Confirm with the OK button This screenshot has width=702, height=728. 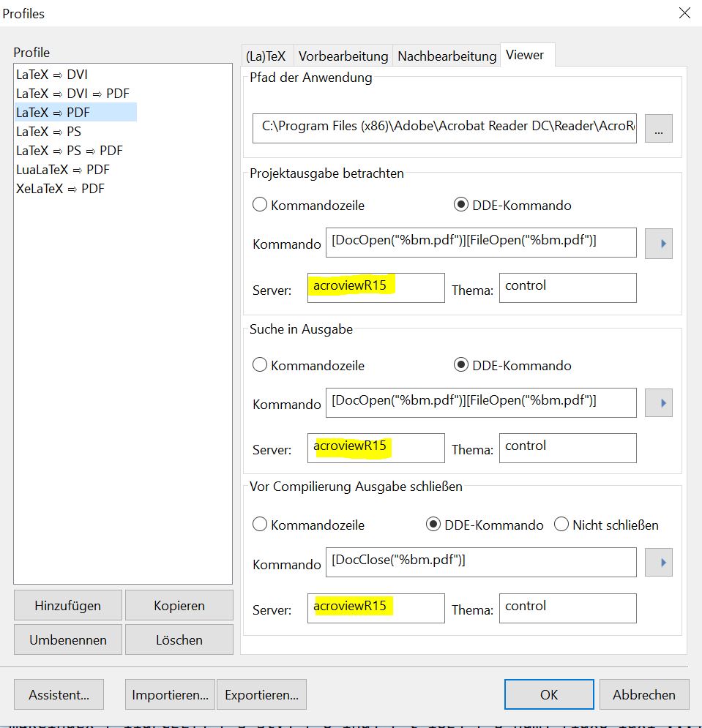(549, 694)
